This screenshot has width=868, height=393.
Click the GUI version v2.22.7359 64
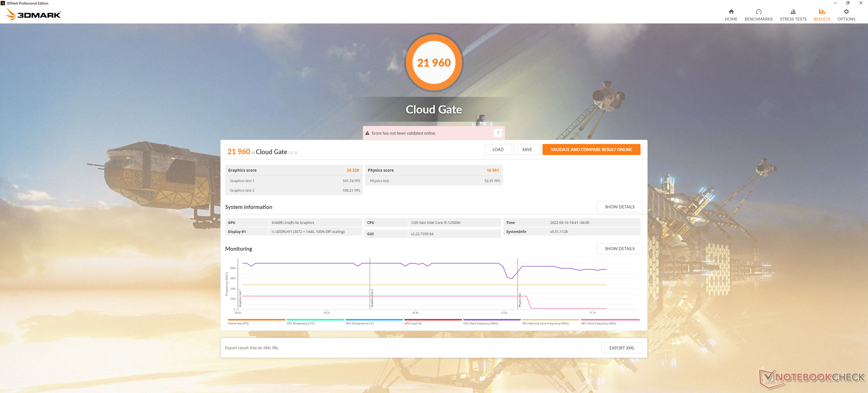tap(422, 234)
